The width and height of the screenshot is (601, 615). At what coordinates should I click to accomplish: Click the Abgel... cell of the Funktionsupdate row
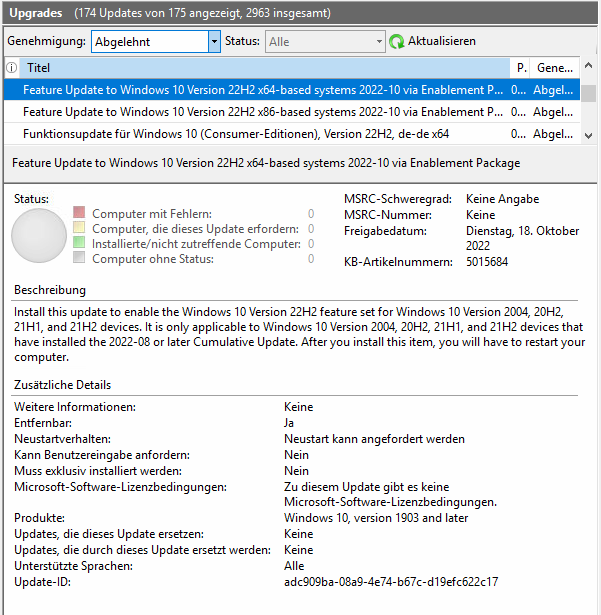point(553,134)
